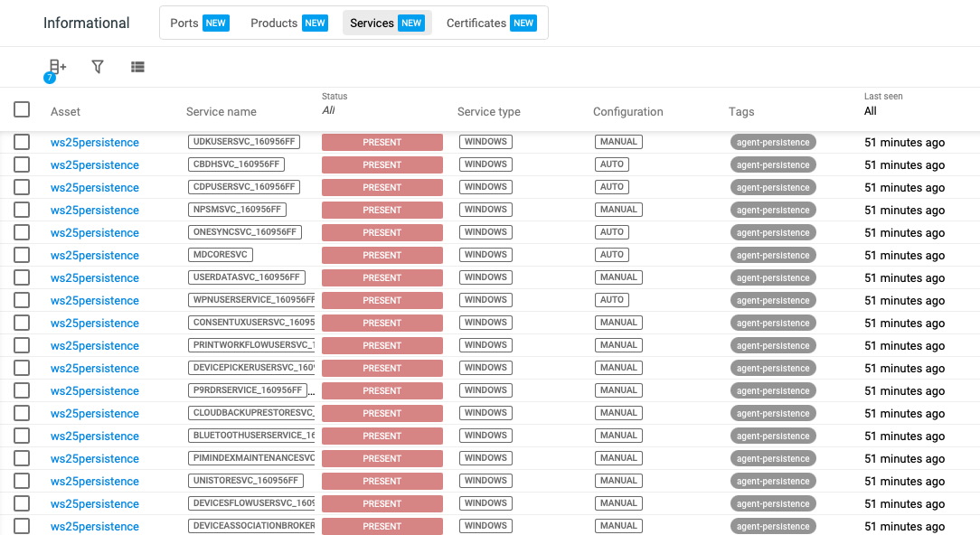Open the Products tab

pyautogui.click(x=288, y=23)
